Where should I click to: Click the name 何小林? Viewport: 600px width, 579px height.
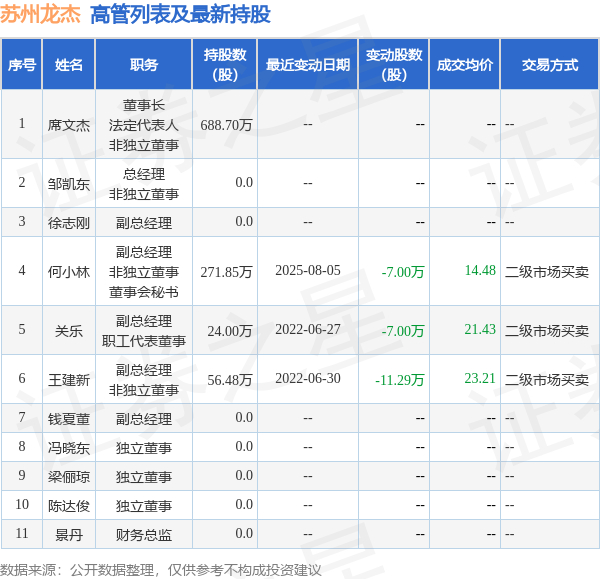[69, 272]
